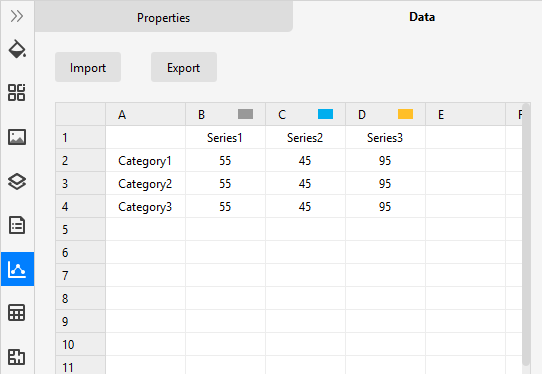Select column A header
Screen dimensions: 542x374
pyautogui.click(x=146, y=114)
